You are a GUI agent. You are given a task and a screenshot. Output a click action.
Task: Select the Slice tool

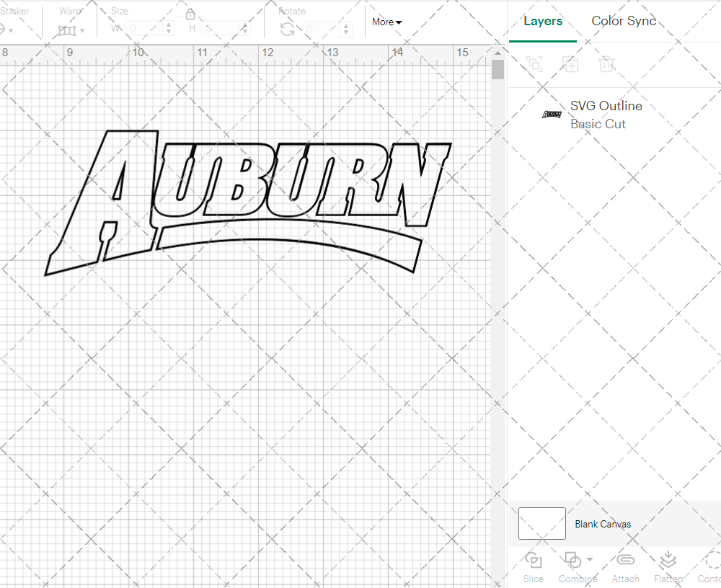coord(533,567)
